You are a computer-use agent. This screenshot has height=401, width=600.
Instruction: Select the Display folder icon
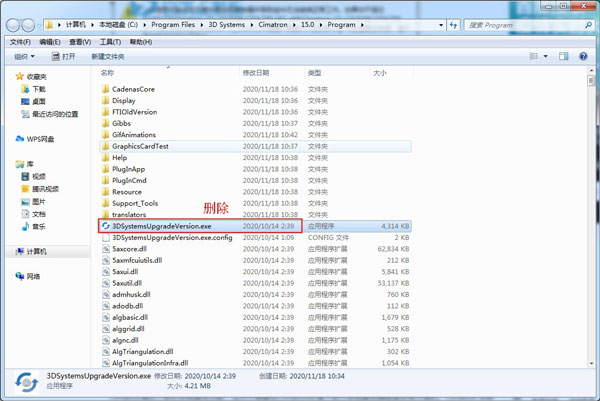106,101
